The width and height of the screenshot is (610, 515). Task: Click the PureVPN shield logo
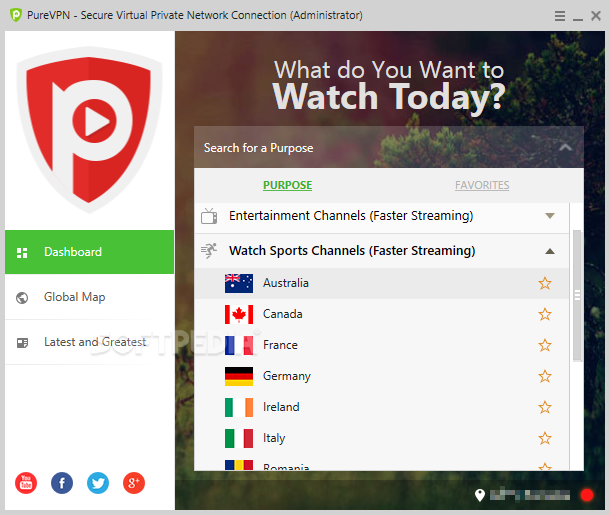(89, 130)
